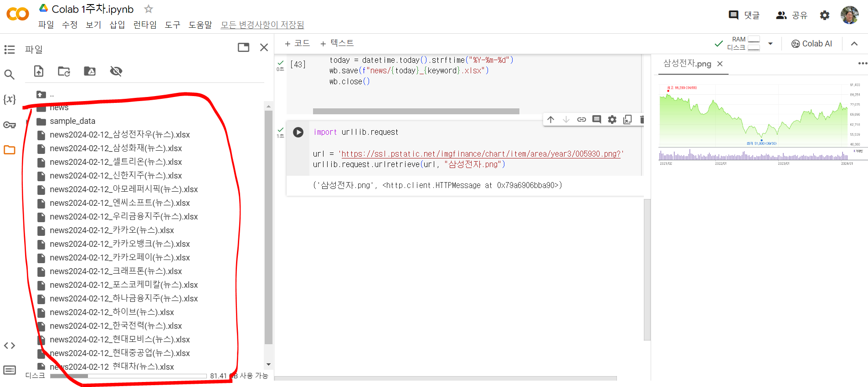Click the file list vertical scrollbar
This screenshot has width=868, height=387.
pyautogui.click(x=268, y=227)
